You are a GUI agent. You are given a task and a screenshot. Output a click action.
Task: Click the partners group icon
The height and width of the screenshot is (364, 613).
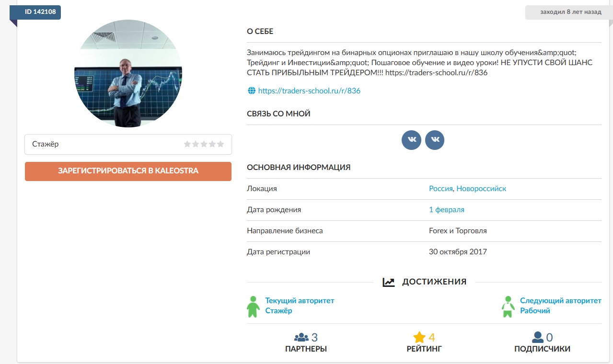(x=301, y=337)
